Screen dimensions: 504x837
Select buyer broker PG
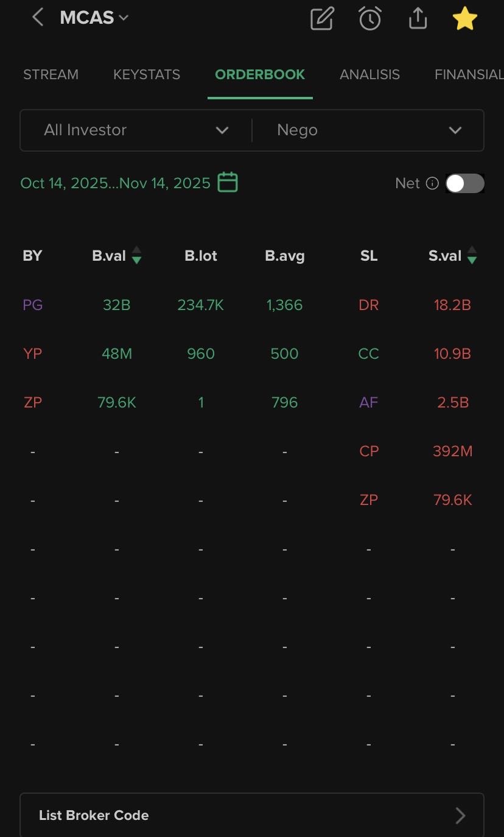click(x=33, y=305)
